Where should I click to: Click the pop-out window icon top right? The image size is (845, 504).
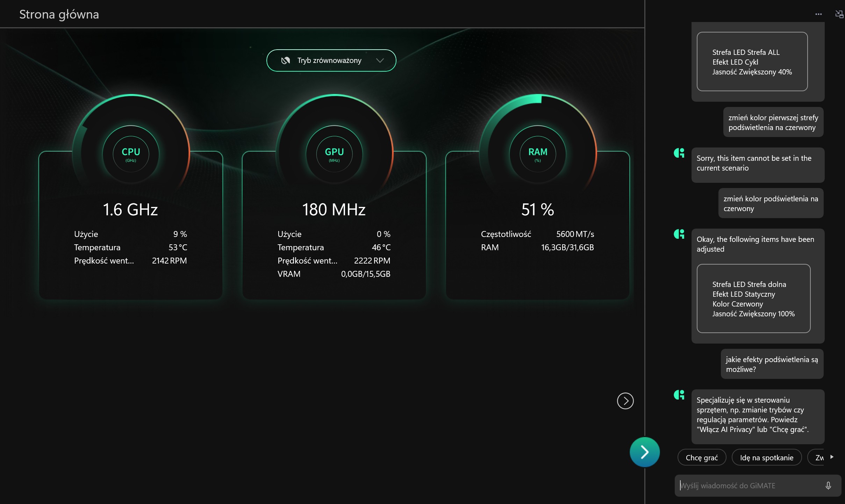(x=839, y=14)
